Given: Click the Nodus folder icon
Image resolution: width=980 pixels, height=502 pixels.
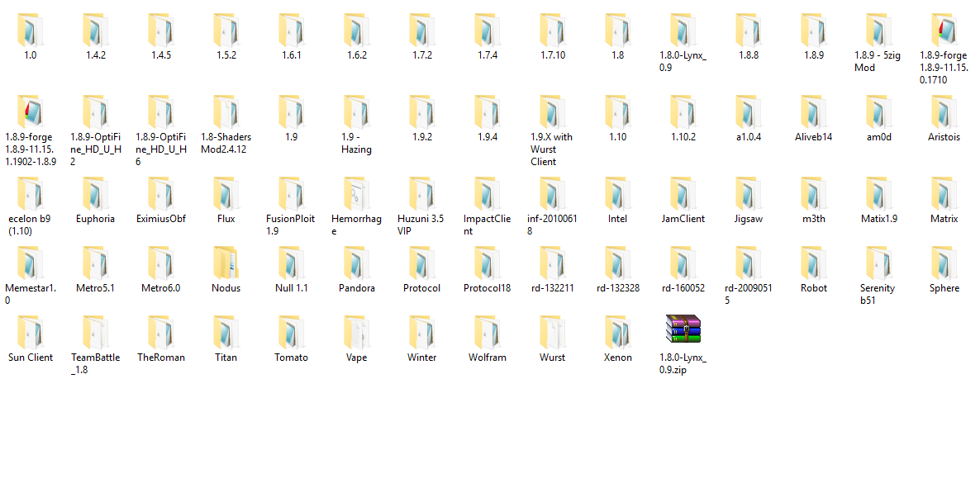Looking at the screenshot, I should click(x=226, y=263).
